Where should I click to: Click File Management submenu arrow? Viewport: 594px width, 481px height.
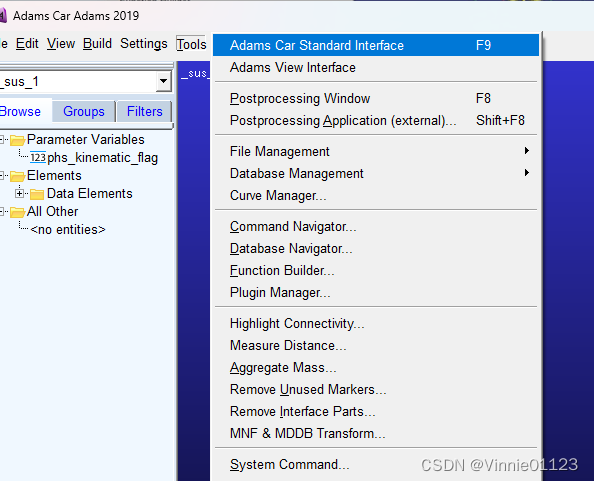pos(527,151)
